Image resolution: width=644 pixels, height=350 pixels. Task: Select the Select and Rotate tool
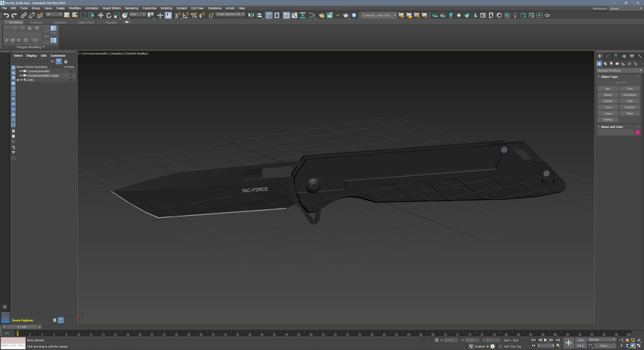tap(109, 15)
